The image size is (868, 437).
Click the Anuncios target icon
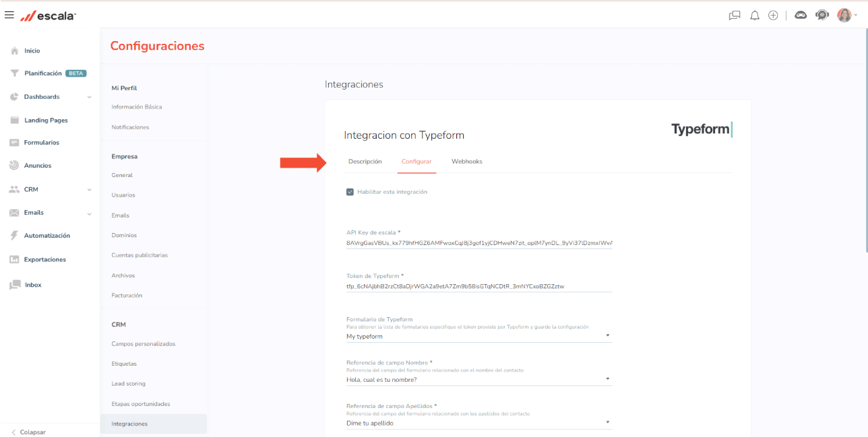tap(14, 166)
